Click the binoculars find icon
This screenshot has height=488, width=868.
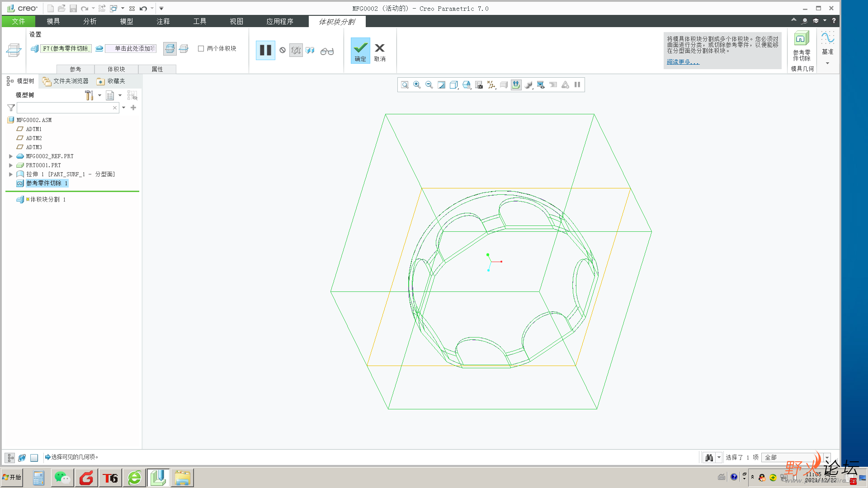[709, 458]
